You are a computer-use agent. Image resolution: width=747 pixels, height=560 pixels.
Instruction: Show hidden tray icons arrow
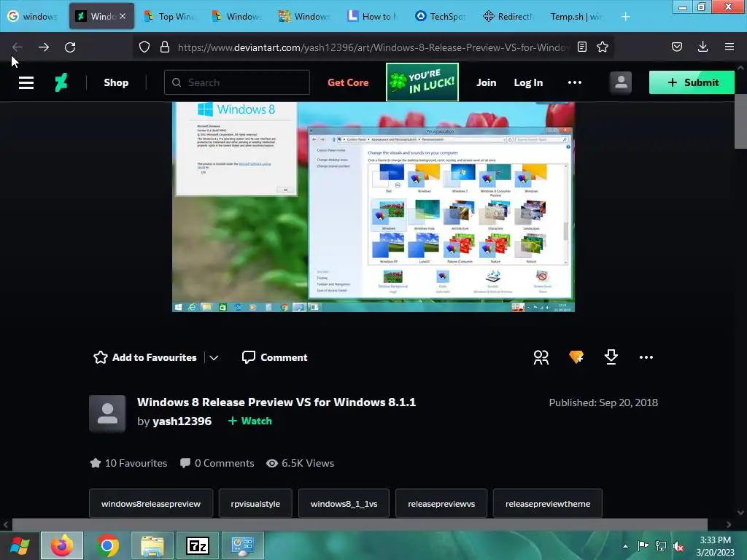625,546
